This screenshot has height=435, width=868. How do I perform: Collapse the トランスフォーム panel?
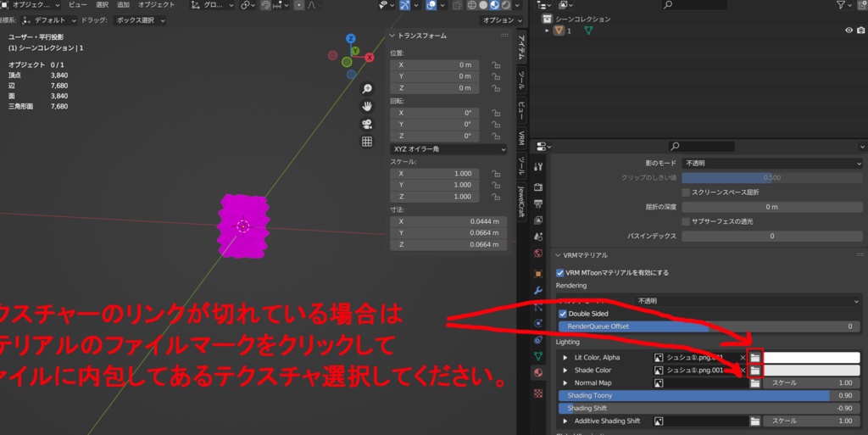tap(392, 36)
